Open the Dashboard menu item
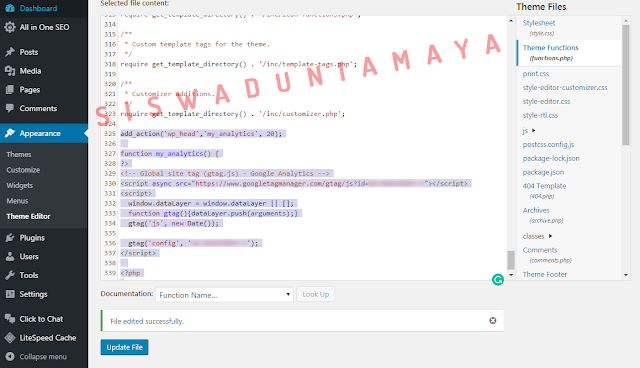This screenshot has height=368, width=640. pyautogui.click(x=38, y=8)
